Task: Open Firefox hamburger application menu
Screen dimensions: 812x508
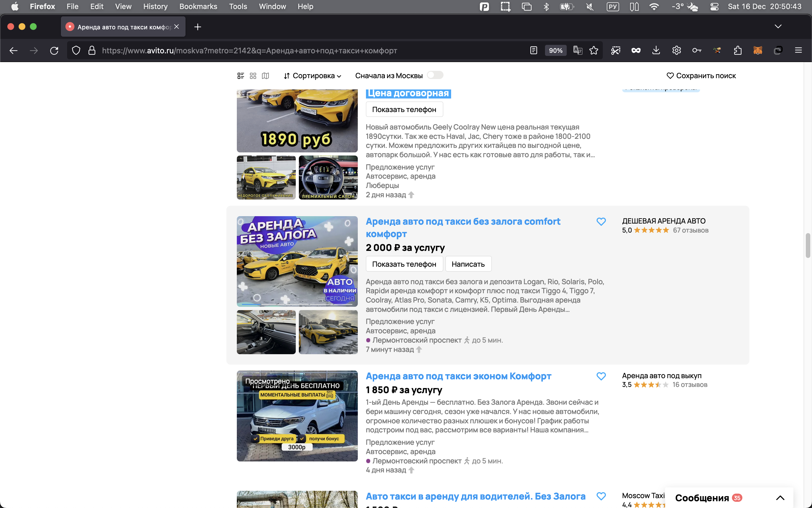Action: coord(798,51)
